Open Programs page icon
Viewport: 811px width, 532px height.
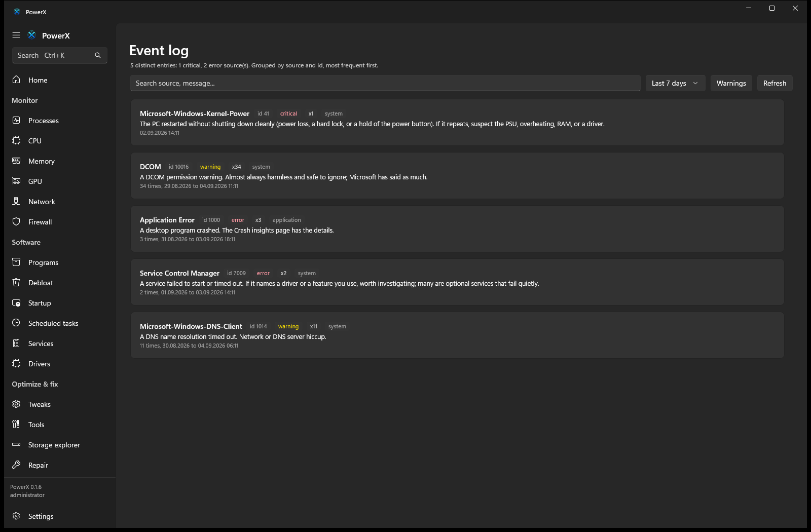16,262
